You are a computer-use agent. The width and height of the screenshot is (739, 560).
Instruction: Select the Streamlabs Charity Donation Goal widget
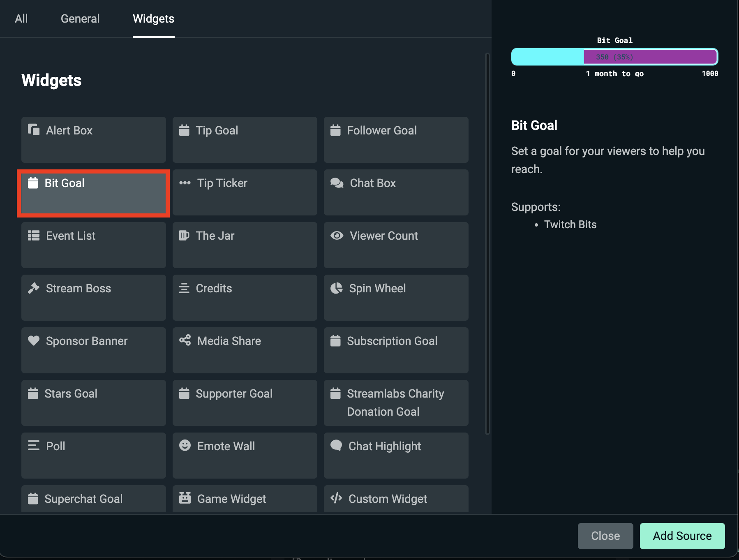click(x=395, y=403)
